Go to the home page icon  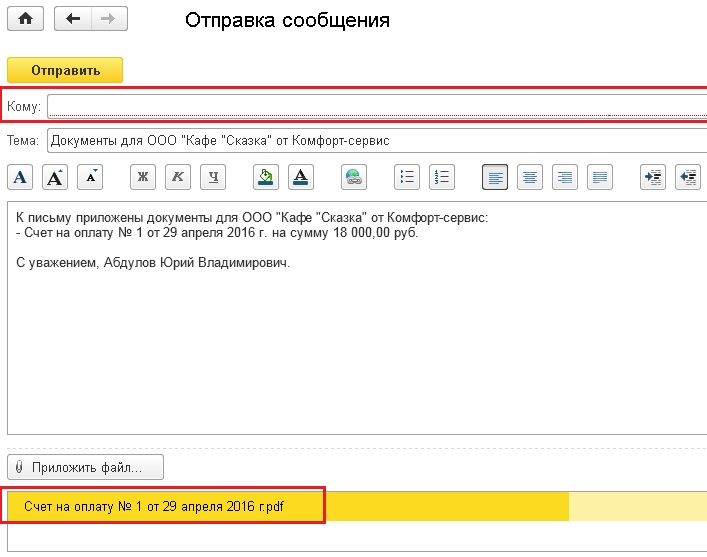[x=25, y=18]
